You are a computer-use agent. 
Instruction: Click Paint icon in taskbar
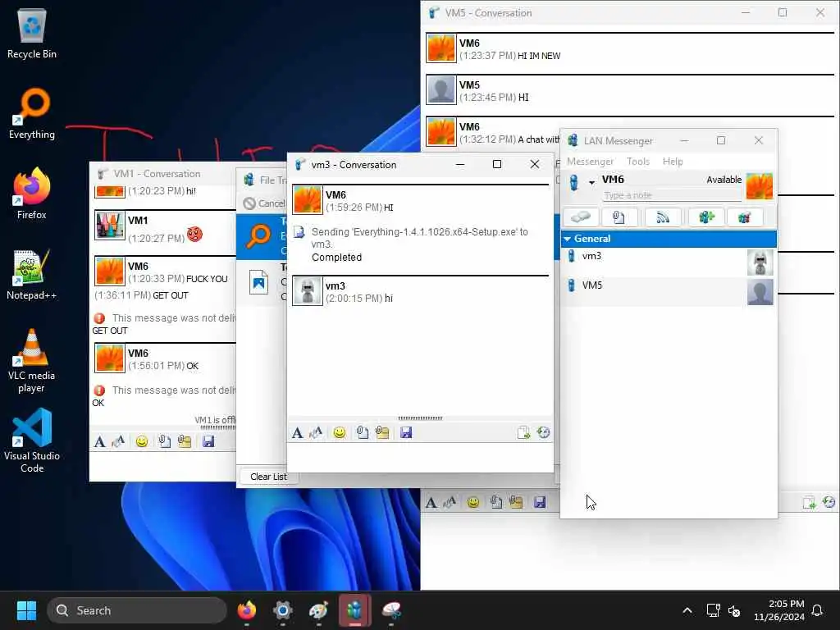click(319, 610)
